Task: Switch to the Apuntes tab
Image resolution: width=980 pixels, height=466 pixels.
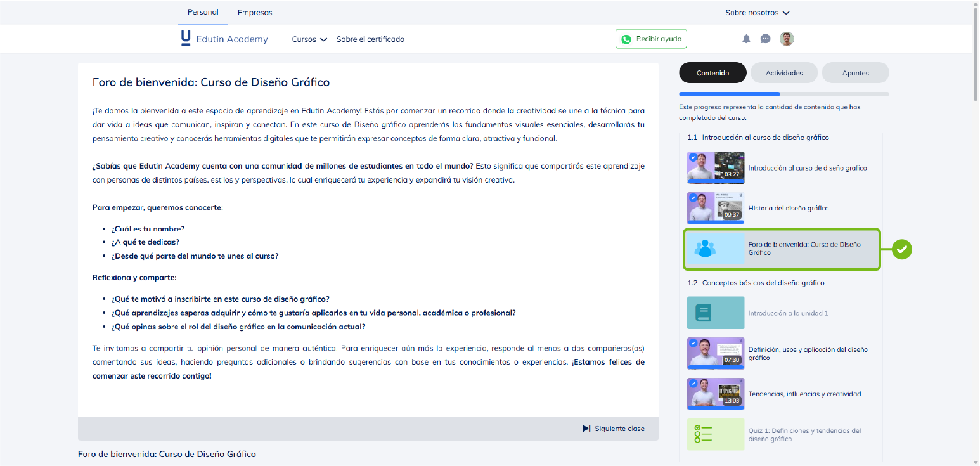Action: 855,73
